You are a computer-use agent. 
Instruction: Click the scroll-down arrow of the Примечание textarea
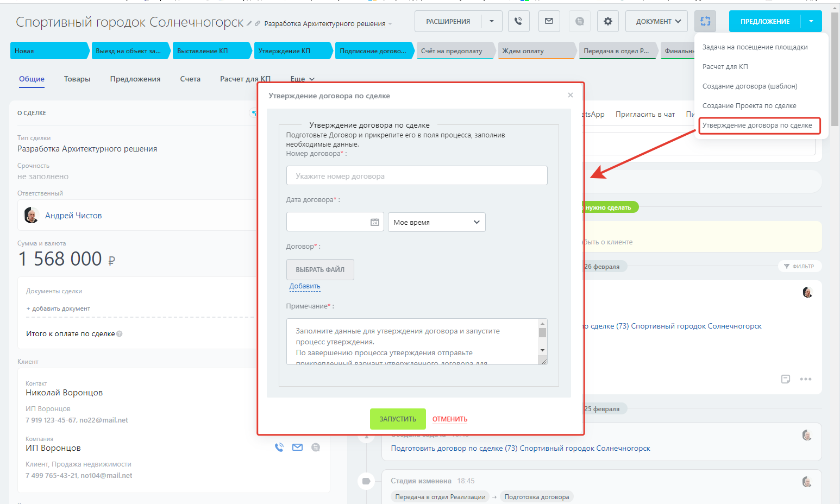[542, 350]
